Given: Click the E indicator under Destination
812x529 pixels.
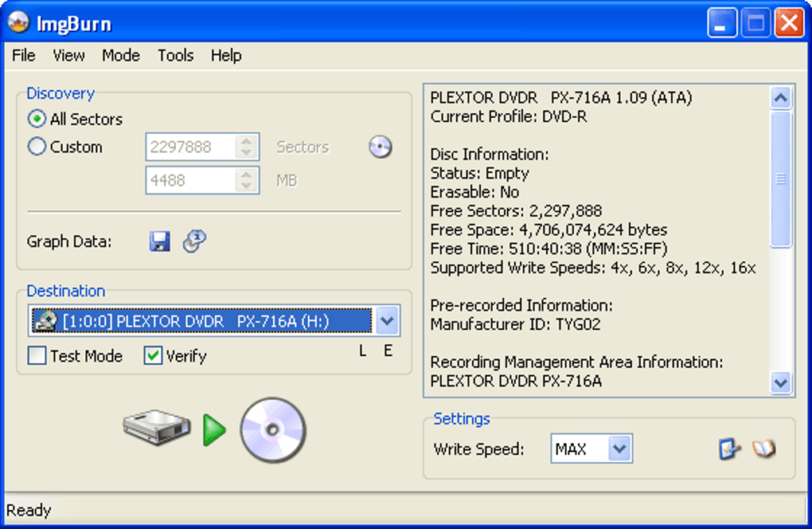Looking at the screenshot, I should [x=388, y=351].
